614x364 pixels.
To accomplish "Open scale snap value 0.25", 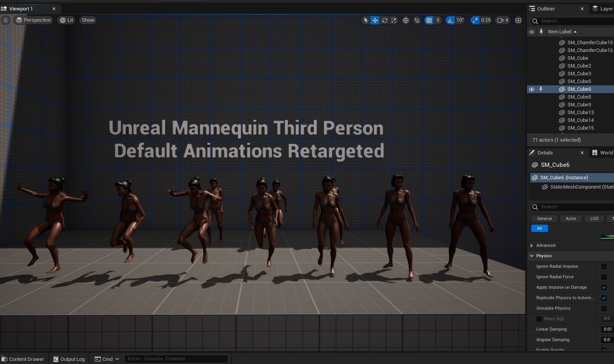I will [x=486, y=20].
